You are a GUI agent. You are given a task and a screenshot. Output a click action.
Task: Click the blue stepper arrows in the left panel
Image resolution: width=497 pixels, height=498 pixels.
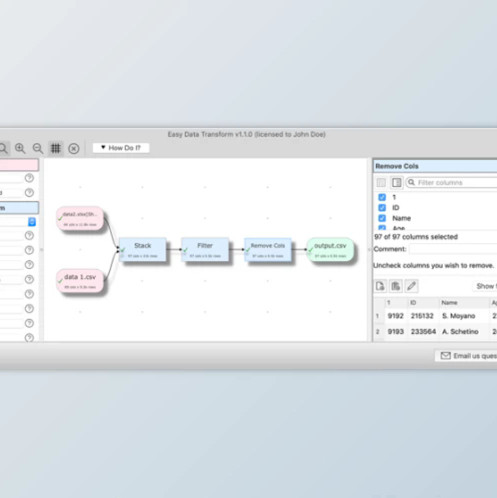tap(32, 222)
